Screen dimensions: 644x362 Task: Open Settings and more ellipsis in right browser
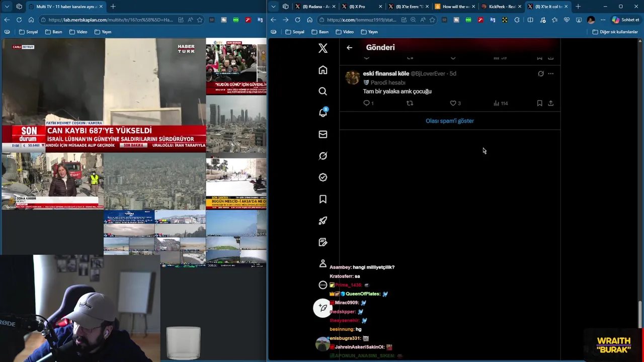(x=603, y=20)
